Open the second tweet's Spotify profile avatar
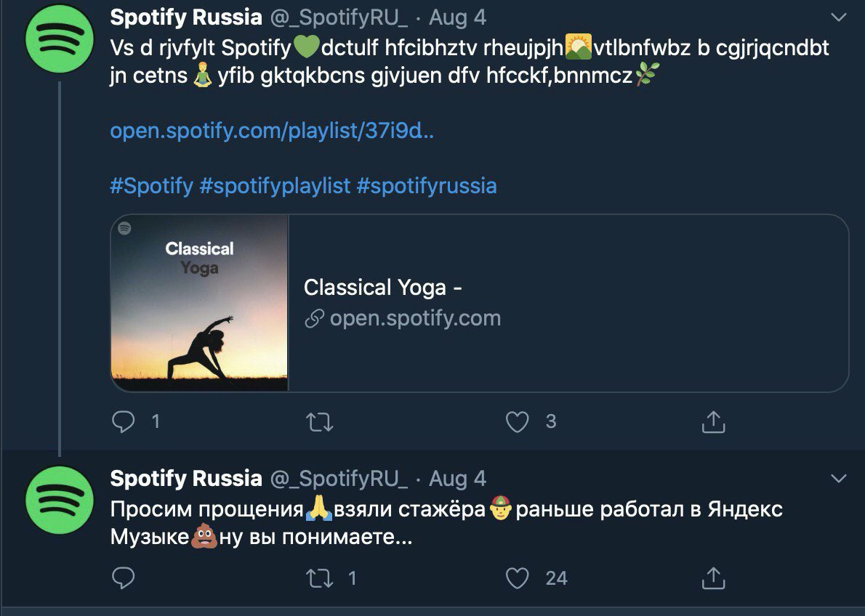 pos(60,500)
